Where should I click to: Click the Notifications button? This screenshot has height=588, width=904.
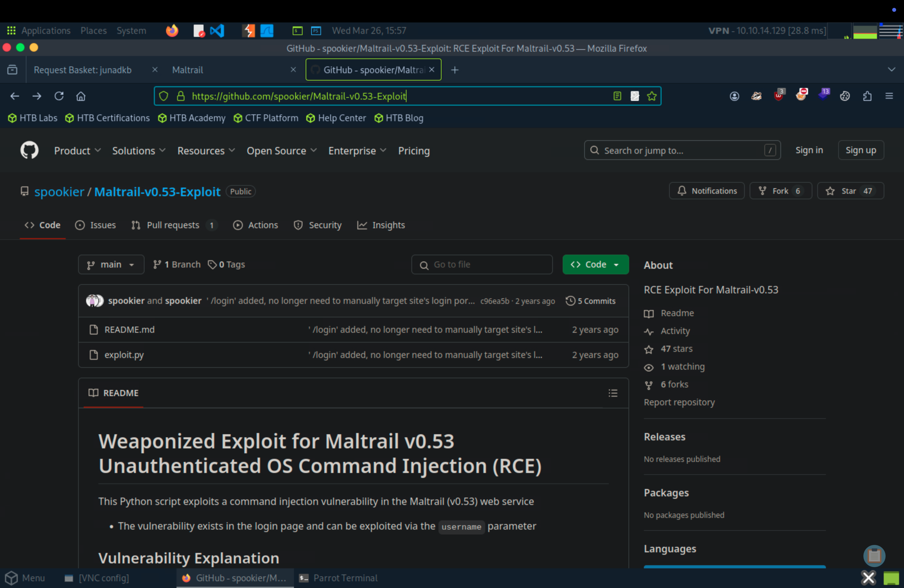point(707,191)
